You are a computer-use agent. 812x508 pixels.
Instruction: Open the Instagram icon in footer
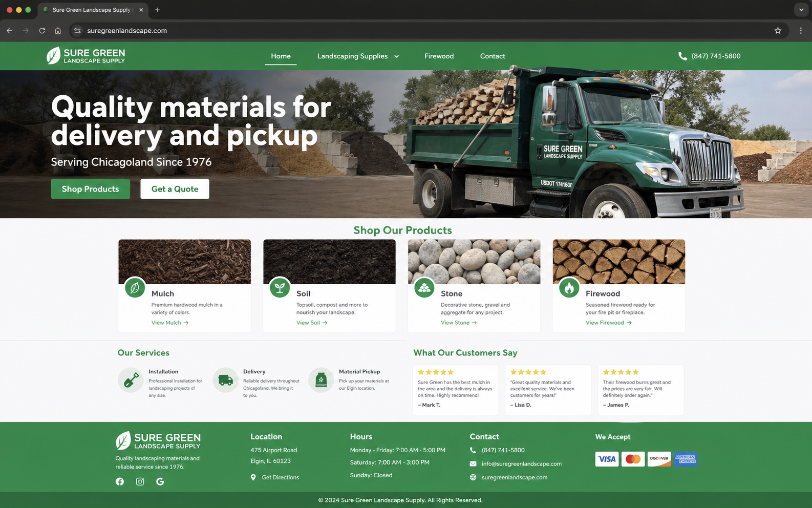click(x=140, y=481)
